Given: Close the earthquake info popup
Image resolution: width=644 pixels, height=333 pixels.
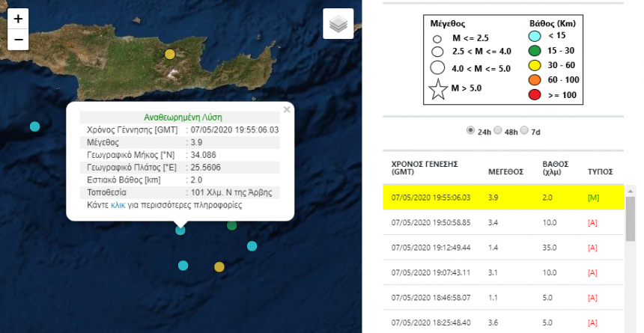Looking at the screenshot, I should 286,109.
